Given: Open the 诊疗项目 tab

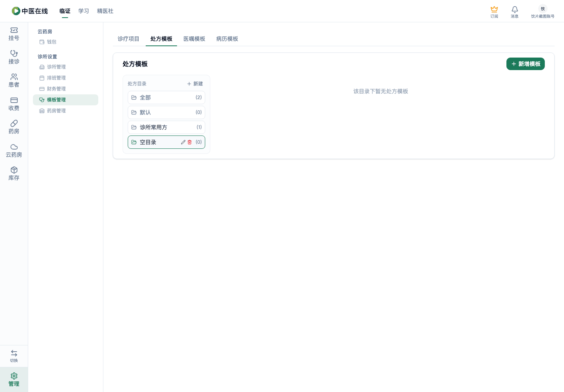Looking at the screenshot, I should click(x=128, y=39).
